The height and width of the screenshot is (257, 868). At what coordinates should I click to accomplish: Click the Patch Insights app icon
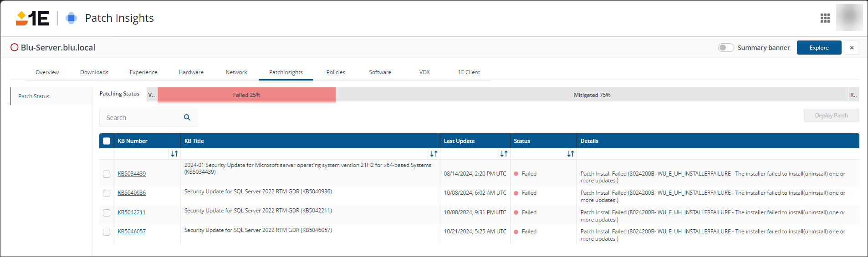pos(71,18)
